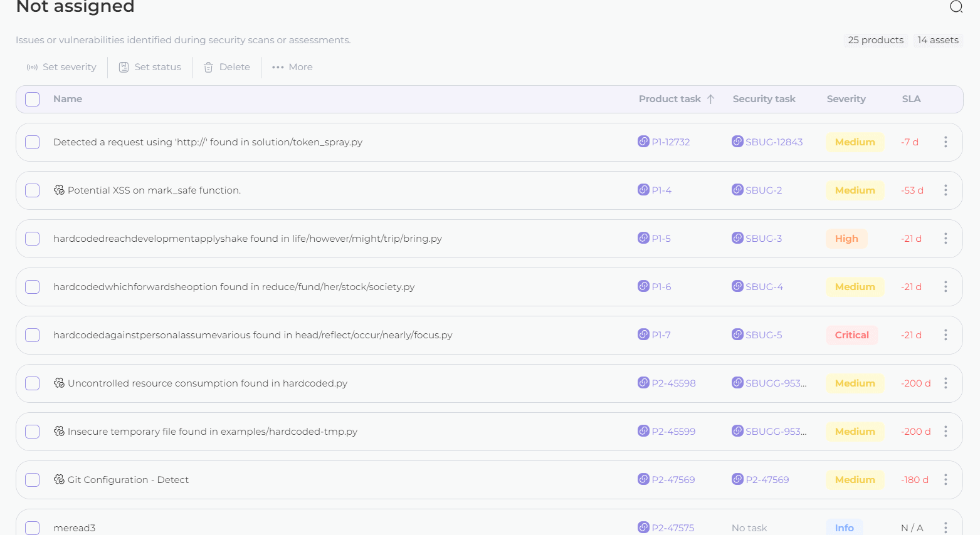This screenshot has height=535, width=980.
Task: Click the 25 products count badge
Action: pos(875,40)
